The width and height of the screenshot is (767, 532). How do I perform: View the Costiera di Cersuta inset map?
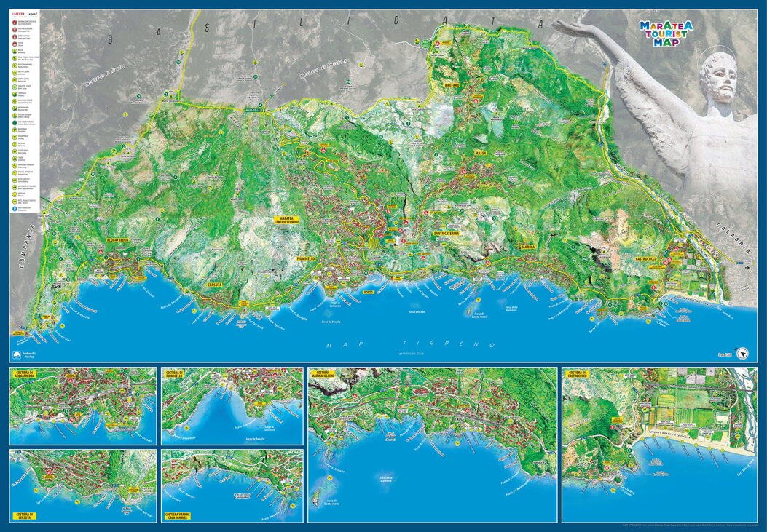click(82, 485)
